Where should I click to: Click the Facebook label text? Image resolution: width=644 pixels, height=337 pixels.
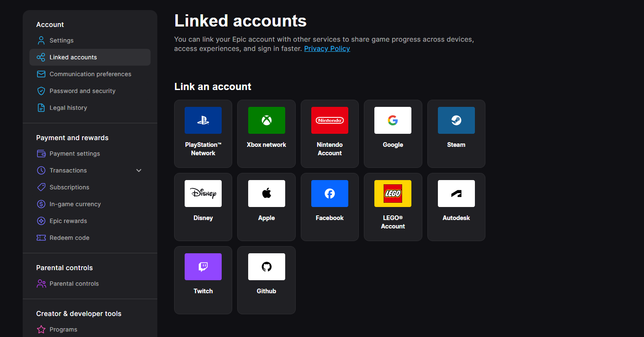pos(330,218)
